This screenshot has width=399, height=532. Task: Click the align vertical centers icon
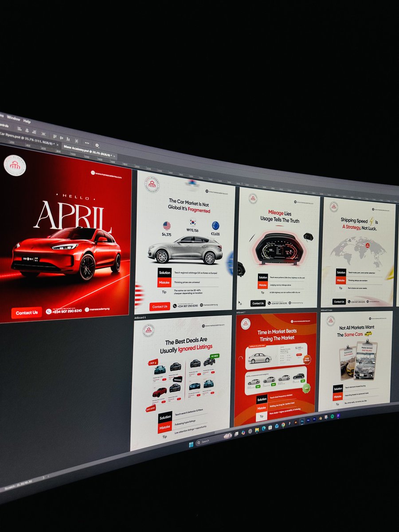click(x=62, y=138)
